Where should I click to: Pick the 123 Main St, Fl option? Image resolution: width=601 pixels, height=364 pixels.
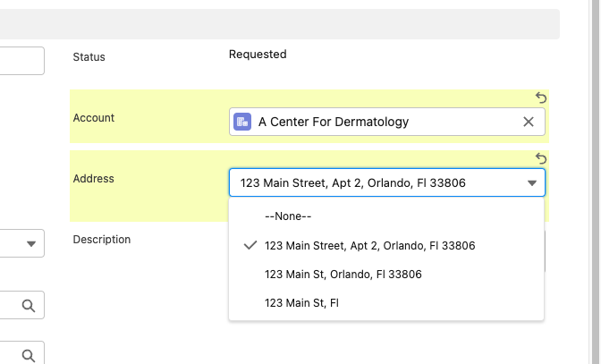pos(301,303)
